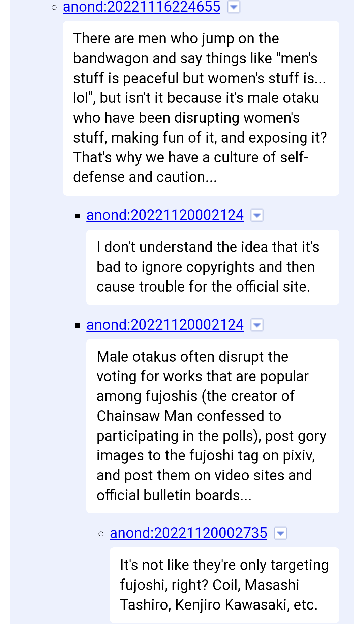Open the dropdown arrow beside anond:20221116224655
This screenshot has height=624, width=364.
tap(234, 7)
